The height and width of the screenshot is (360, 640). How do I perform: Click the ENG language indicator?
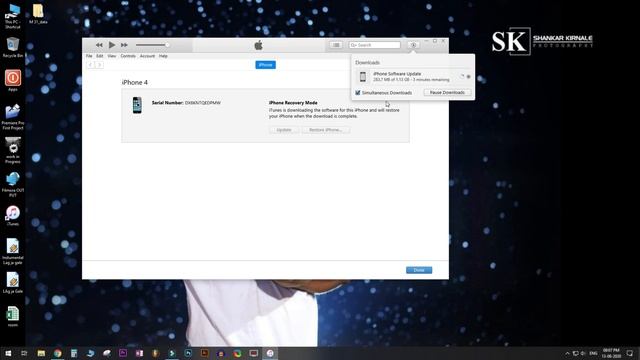pyautogui.click(x=593, y=353)
